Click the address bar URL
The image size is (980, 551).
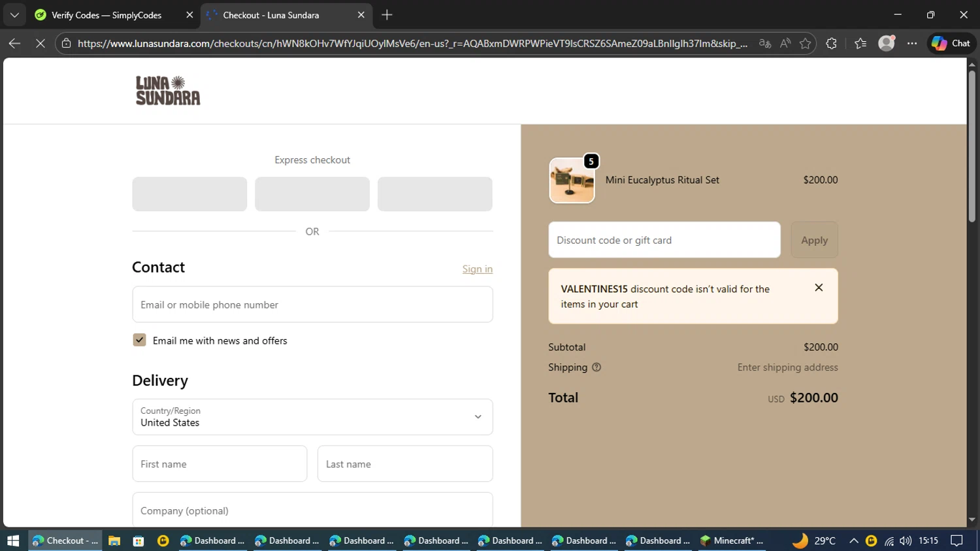(x=413, y=44)
